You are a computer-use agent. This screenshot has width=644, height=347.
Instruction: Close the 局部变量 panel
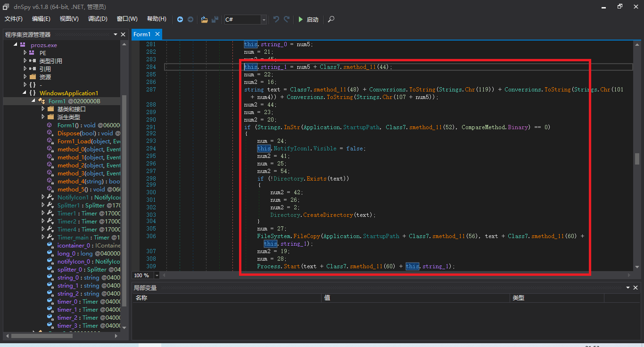636,288
